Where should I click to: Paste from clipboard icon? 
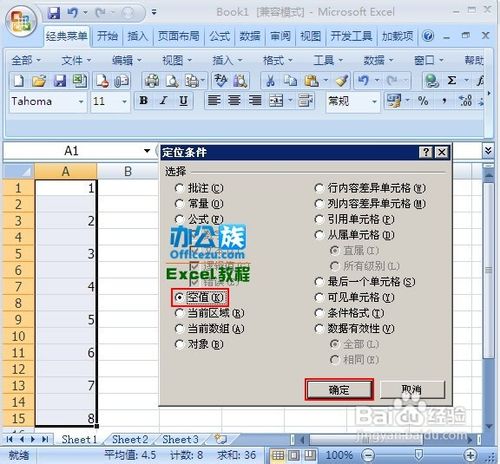[x=311, y=81]
